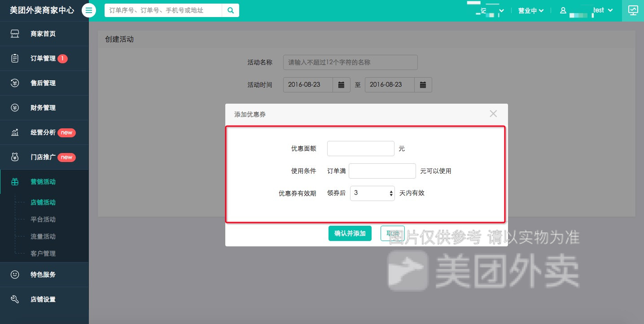Select 店铺活动 submenu item

pyautogui.click(x=43, y=202)
